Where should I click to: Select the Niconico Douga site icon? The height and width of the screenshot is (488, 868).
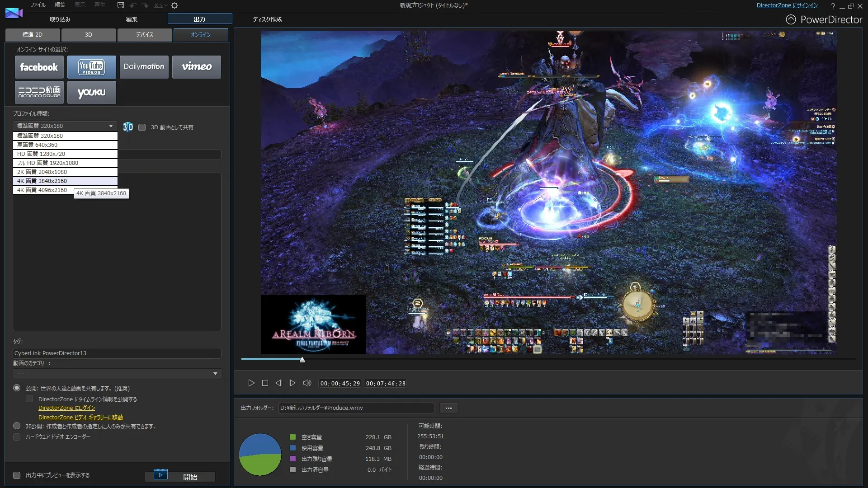coord(39,92)
